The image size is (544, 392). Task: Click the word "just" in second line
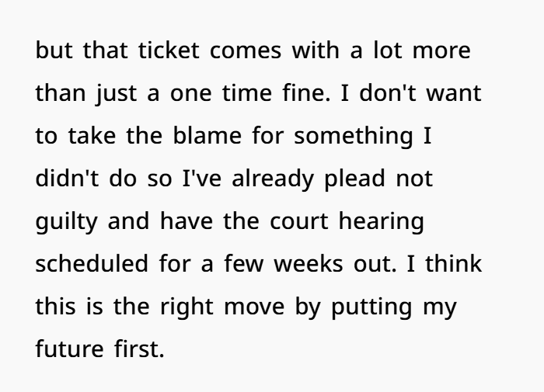117,94
